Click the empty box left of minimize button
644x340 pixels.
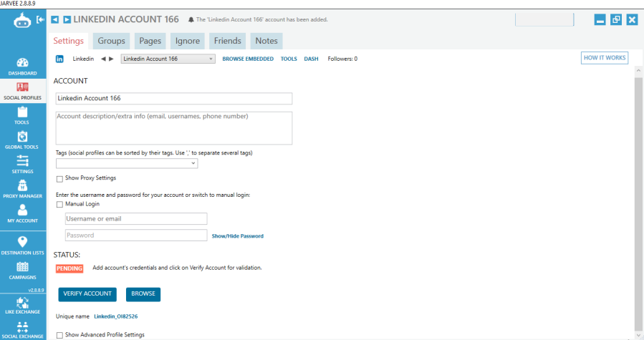(544, 20)
